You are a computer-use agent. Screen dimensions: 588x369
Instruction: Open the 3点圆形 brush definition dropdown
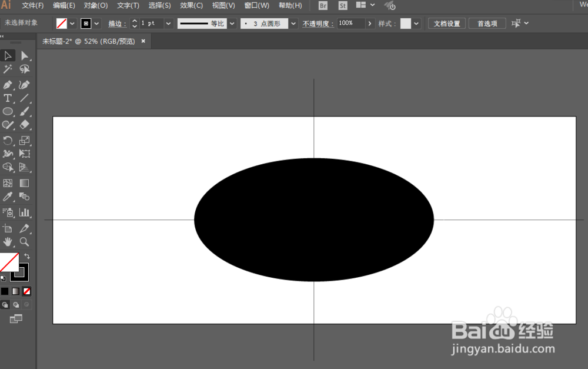[x=292, y=24]
